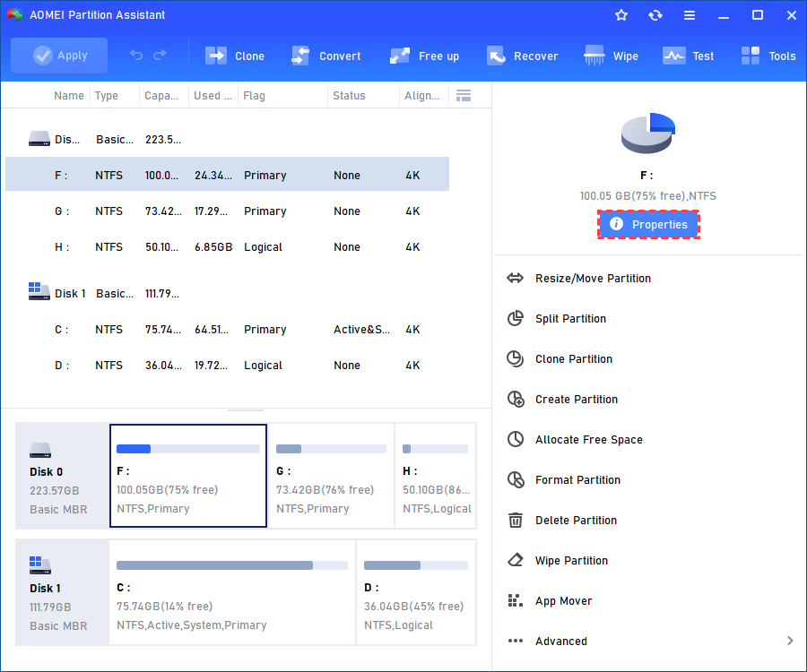The width and height of the screenshot is (807, 672).
Task: Click the Delete Partition trash icon
Action: (x=516, y=521)
